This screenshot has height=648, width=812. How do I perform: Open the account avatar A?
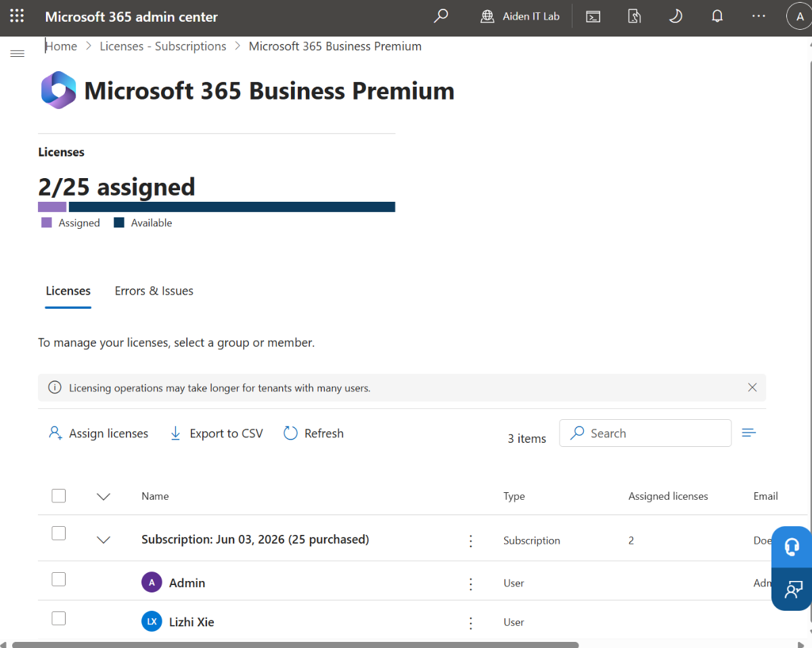point(800,17)
